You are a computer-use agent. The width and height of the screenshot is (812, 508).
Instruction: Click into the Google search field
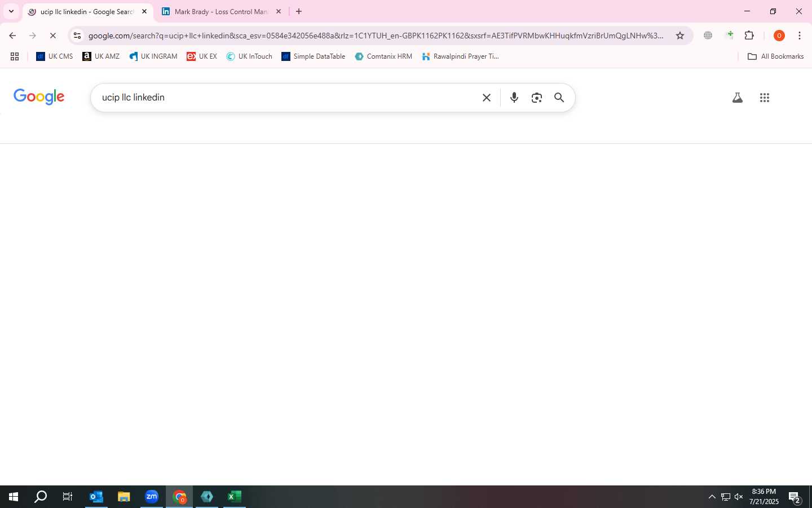coord(288,98)
